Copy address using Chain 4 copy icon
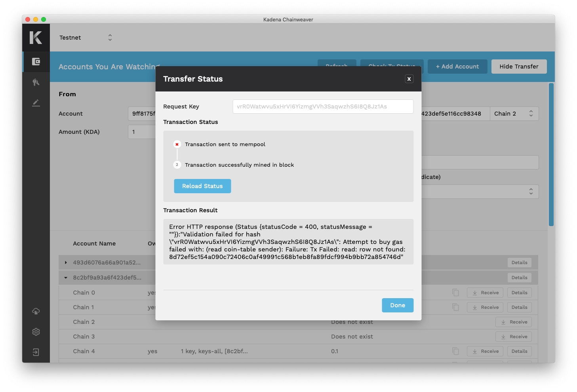Image resolution: width=577 pixels, height=392 pixels. click(x=456, y=351)
